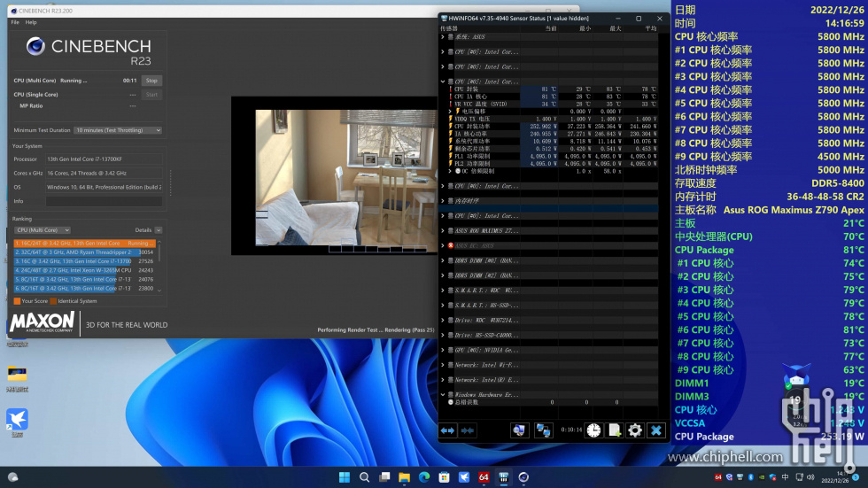Collapse expanded CPU [#0] Intel sensor group

(443, 81)
